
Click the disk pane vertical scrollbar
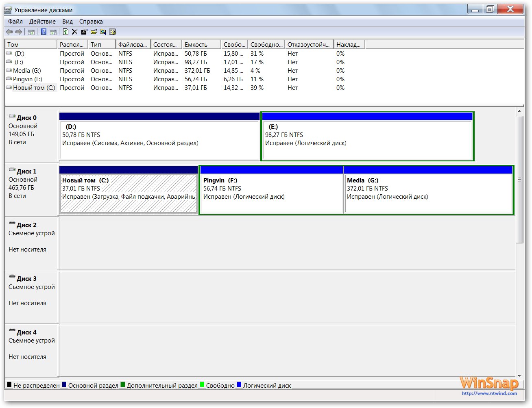click(519, 179)
